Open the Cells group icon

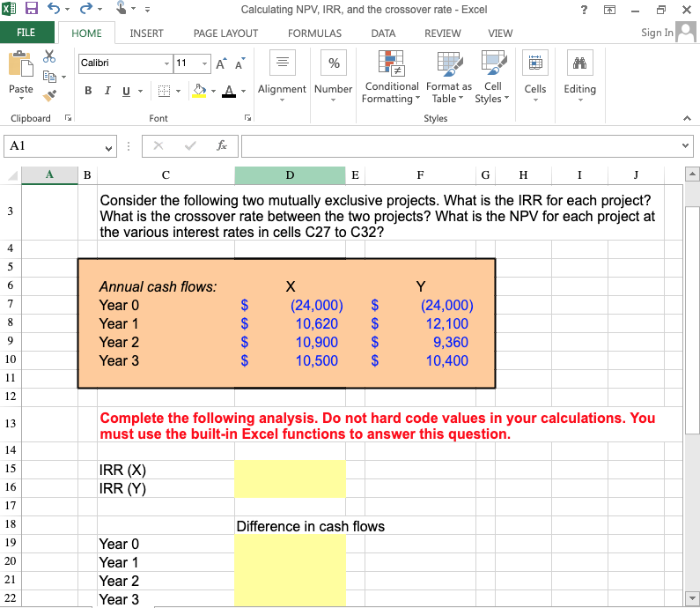(x=535, y=63)
